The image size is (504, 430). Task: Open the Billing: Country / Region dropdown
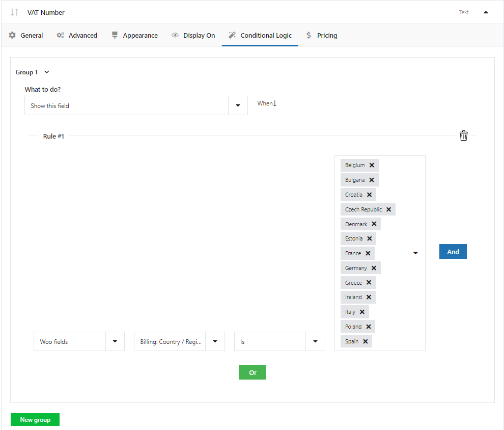click(x=215, y=341)
